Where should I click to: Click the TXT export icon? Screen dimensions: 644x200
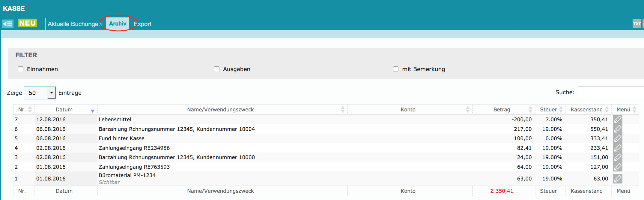[x=637, y=24]
